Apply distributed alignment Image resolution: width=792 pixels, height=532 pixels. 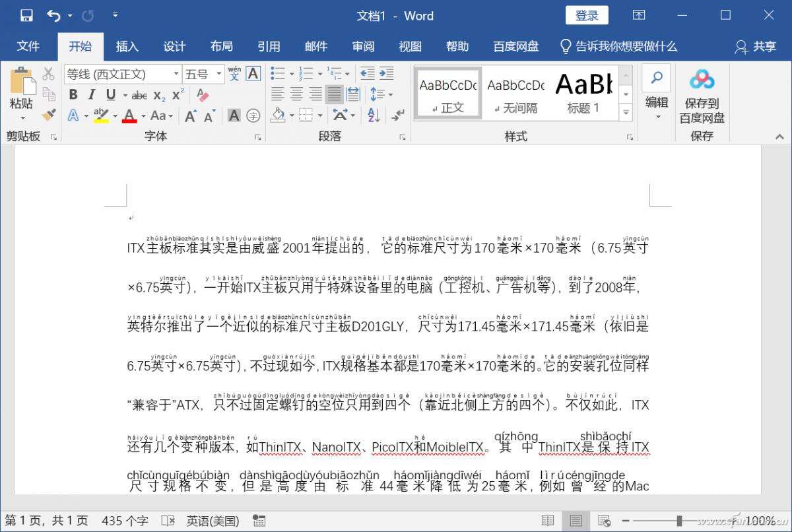353,94
